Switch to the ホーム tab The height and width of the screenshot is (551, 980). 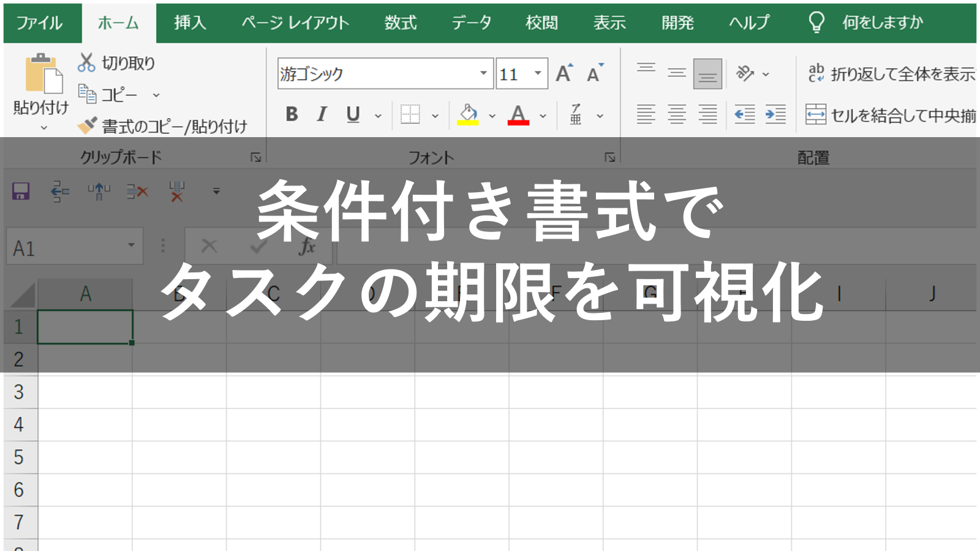(119, 23)
